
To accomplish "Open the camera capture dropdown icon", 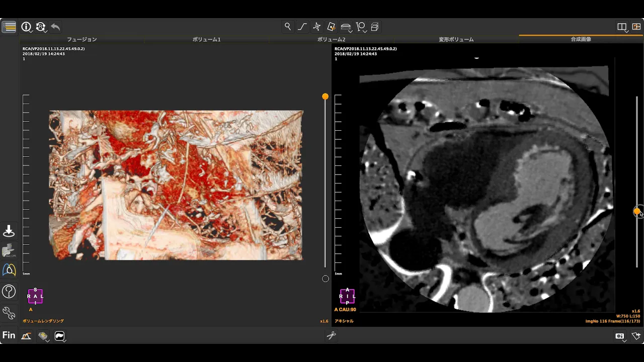I will (x=620, y=336).
